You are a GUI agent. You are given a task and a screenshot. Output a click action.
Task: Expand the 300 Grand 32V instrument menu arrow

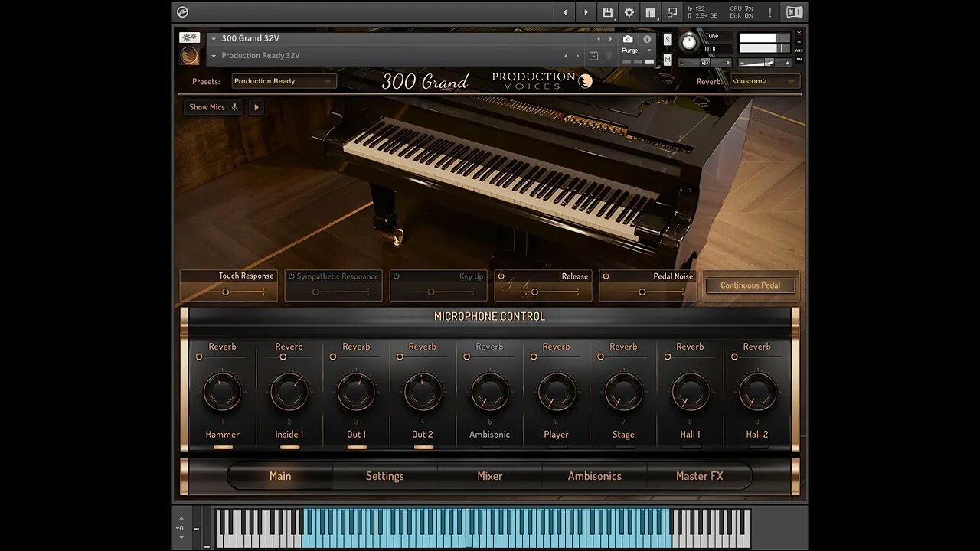pos(214,38)
